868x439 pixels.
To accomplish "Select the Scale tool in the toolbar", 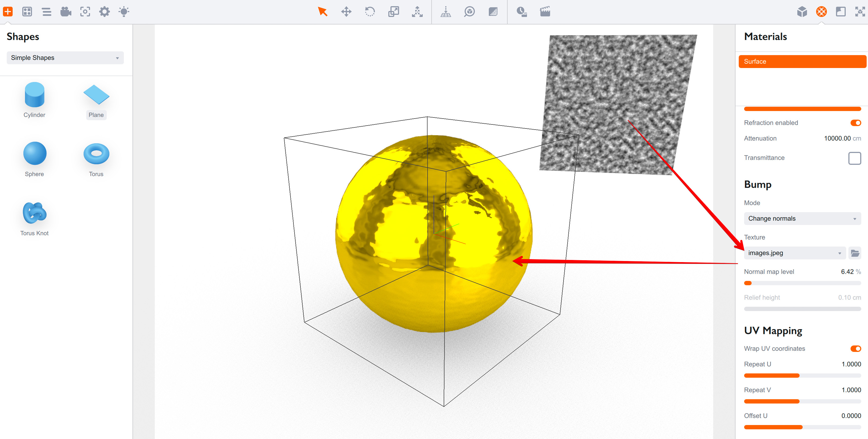I will [x=393, y=12].
